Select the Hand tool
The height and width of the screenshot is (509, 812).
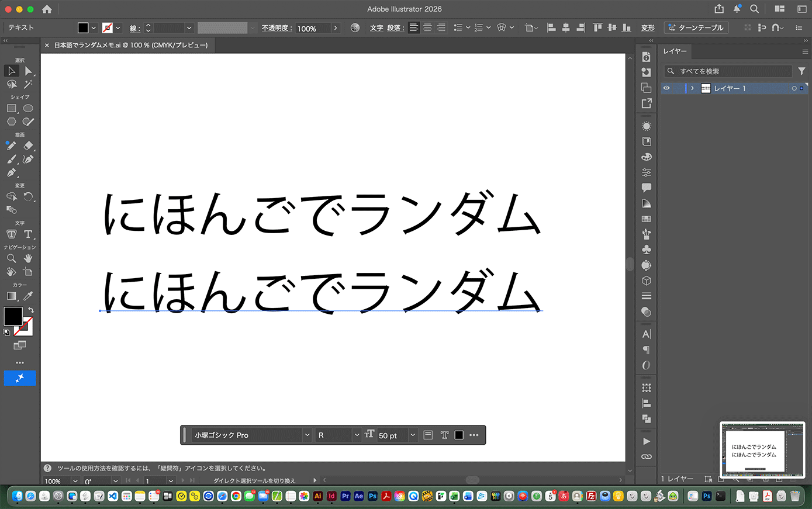tap(28, 258)
